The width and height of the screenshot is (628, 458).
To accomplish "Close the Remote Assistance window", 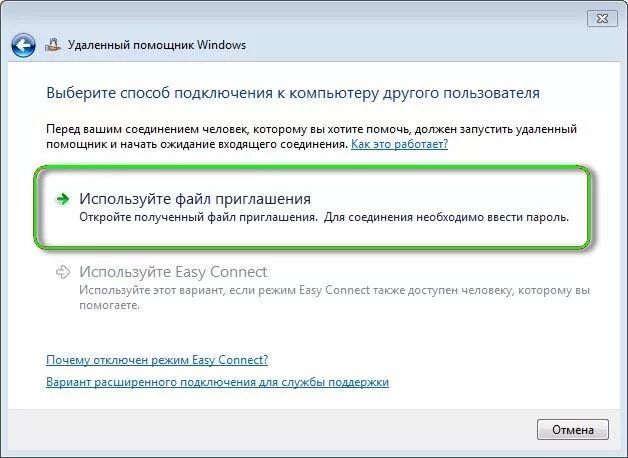I will pyautogui.click(x=602, y=18).
